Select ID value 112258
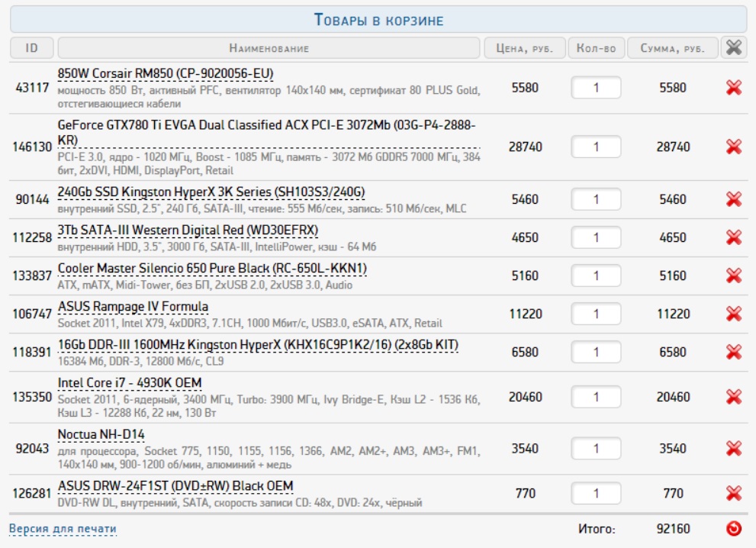Image resolution: width=756 pixels, height=548 pixels. [x=32, y=237]
